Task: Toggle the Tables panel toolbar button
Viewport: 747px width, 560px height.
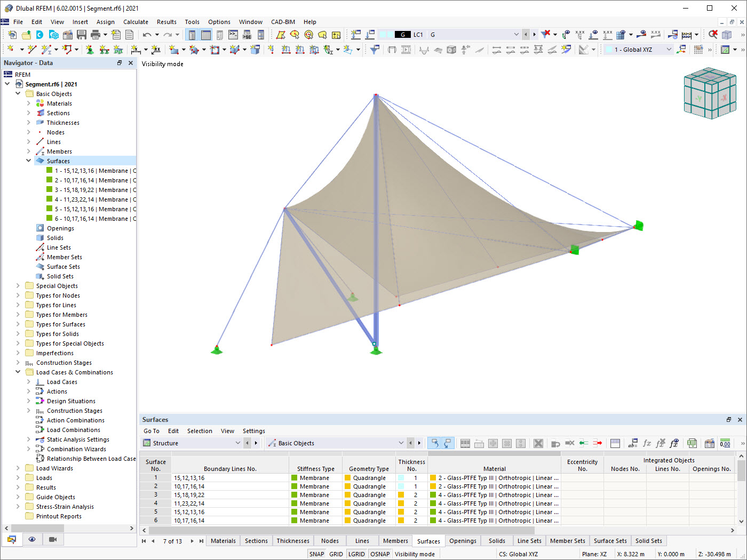Action: point(206,35)
